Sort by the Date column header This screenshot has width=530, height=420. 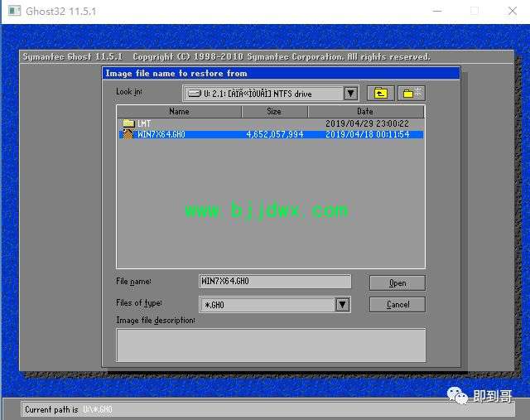(x=366, y=111)
